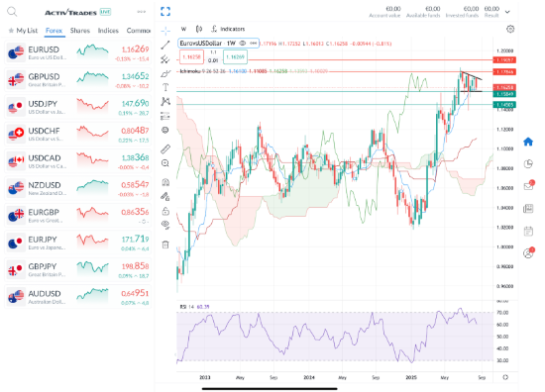545x392 pixels.
Task: Click the green 1.14505 price line label
Action: pyautogui.click(x=504, y=105)
